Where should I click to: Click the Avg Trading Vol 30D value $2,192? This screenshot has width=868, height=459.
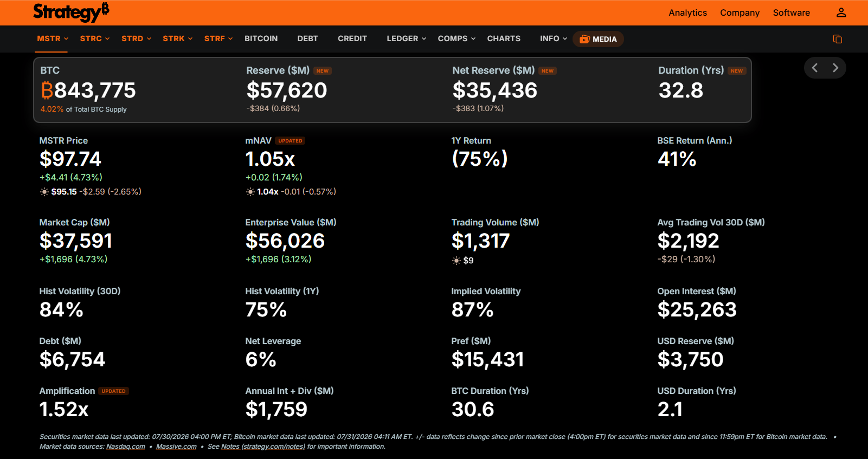[x=689, y=241]
